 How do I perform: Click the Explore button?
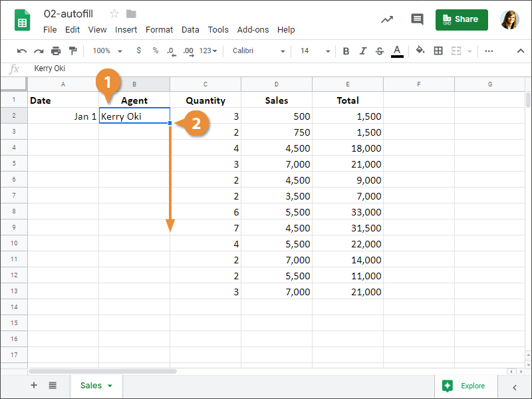point(464,386)
